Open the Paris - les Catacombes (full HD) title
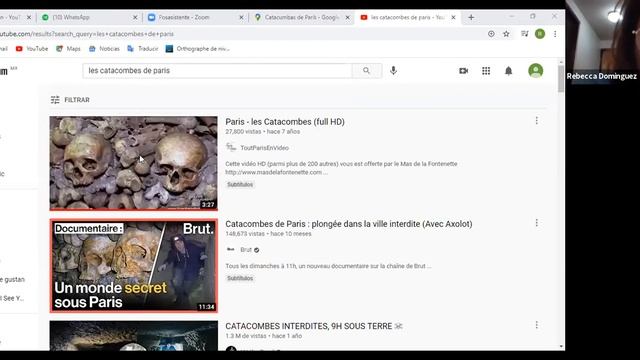Viewport: 640px width, 360px height. point(285,122)
